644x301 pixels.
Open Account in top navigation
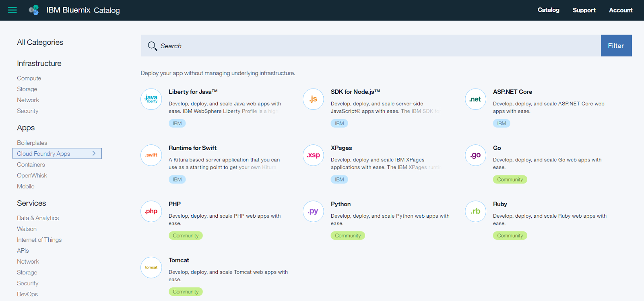[x=621, y=10]
